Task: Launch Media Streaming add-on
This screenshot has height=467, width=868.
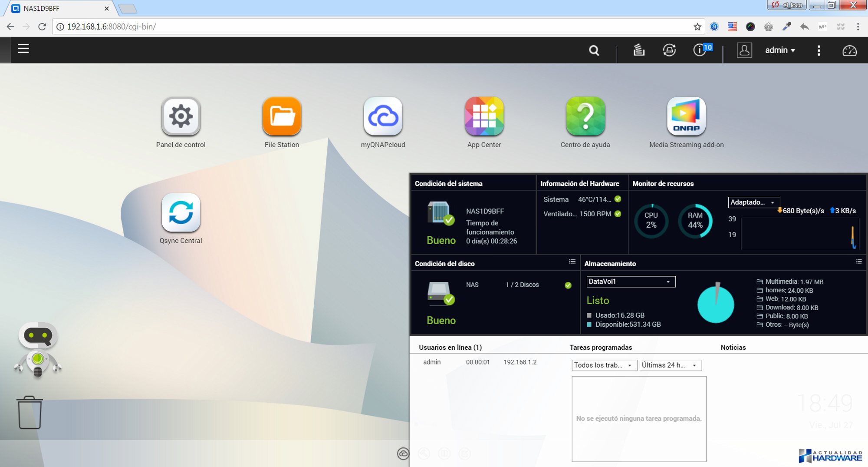Action: click(686, 116)
